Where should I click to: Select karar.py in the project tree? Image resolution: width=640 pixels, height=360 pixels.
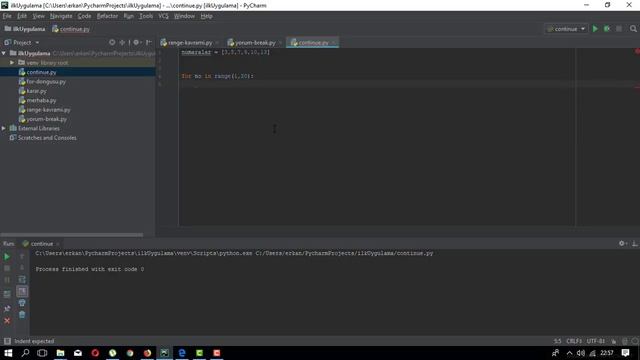36,91
